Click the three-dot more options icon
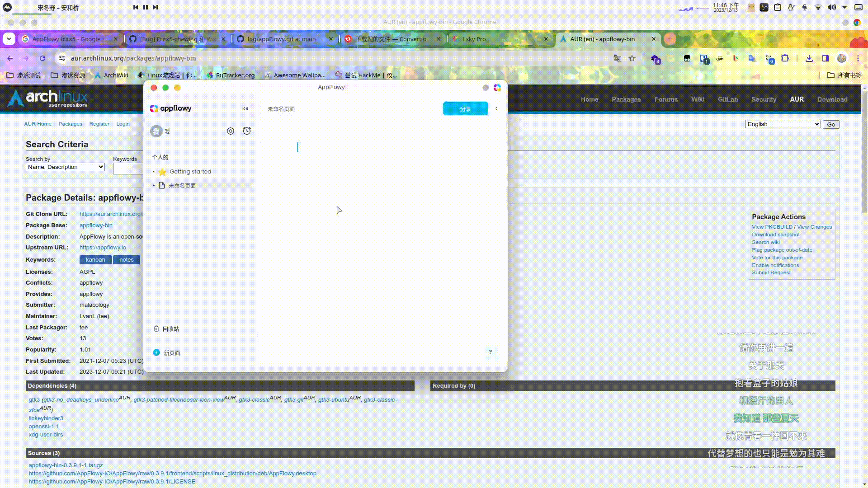The width and height of the screenshot is (868, 488). (x=496, y=108)
